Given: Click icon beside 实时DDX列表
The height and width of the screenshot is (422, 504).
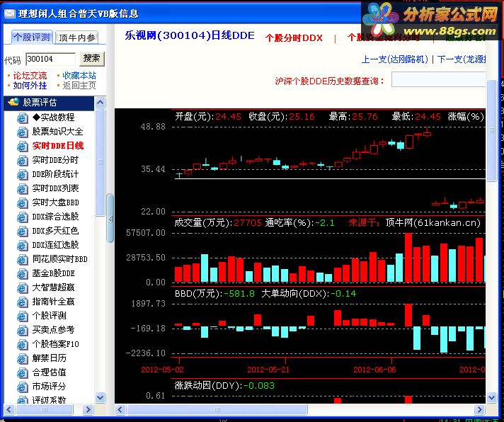Looking at the screenshot, I should 22,188.
